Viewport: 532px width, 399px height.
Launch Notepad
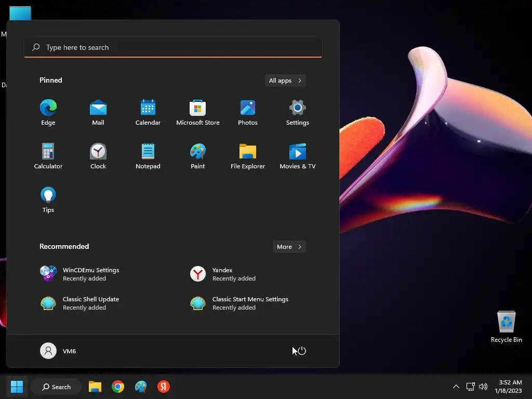click(148, 156)
